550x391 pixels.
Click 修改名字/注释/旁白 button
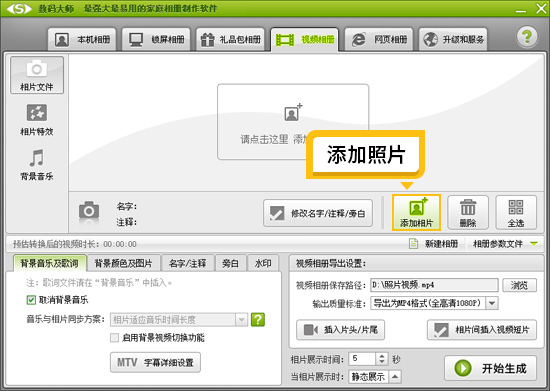tap(318, 213)
